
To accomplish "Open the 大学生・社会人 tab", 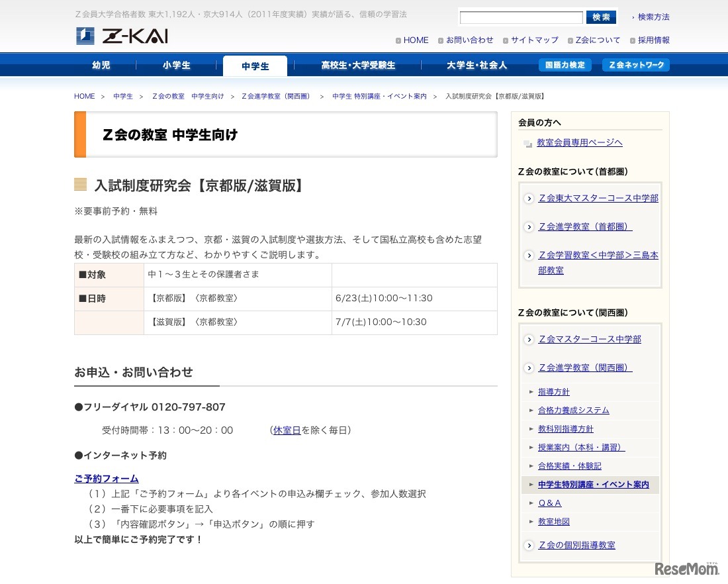I will [477, 66].
